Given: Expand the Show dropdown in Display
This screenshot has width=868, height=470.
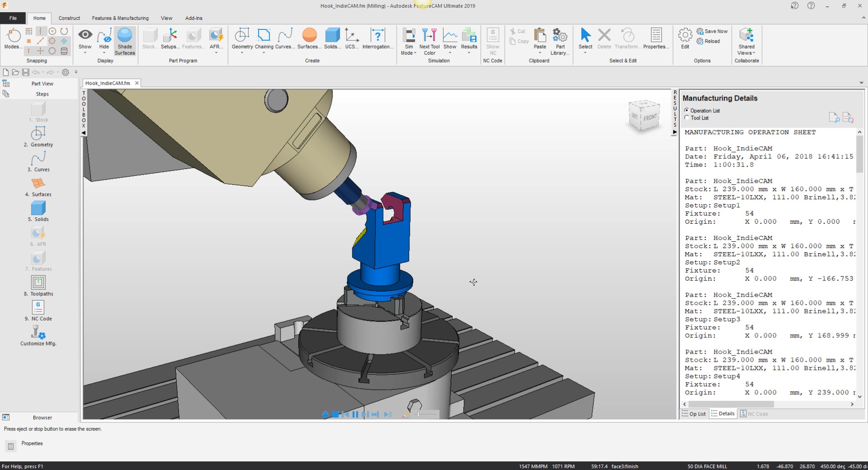Looking at the screenshot, I should (x=85, y=53).
